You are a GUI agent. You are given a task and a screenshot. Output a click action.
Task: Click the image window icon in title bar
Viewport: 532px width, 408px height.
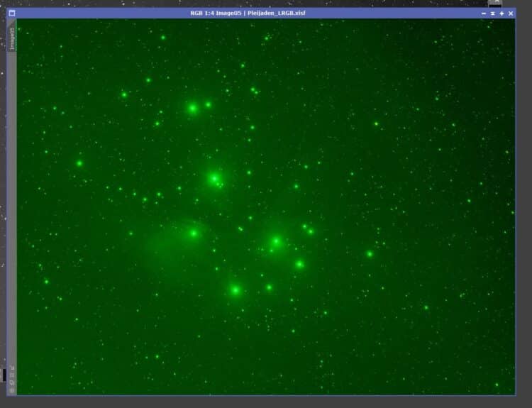point(12,13)
